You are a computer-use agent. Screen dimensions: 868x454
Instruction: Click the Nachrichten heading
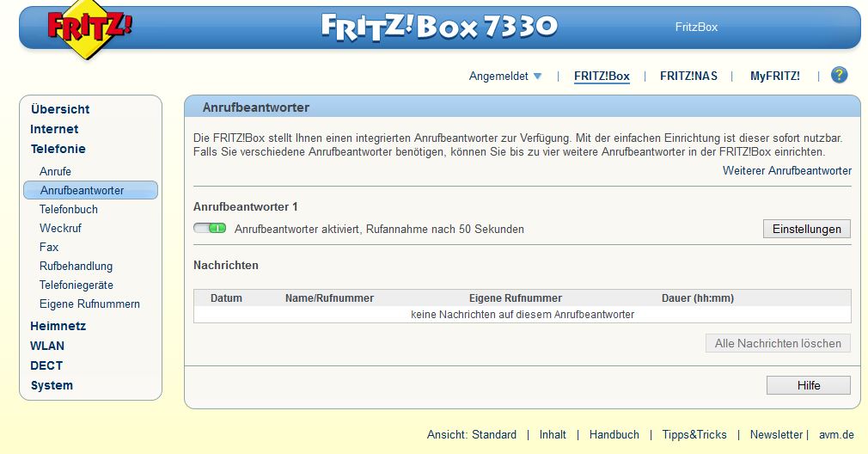tap(226, 265)
